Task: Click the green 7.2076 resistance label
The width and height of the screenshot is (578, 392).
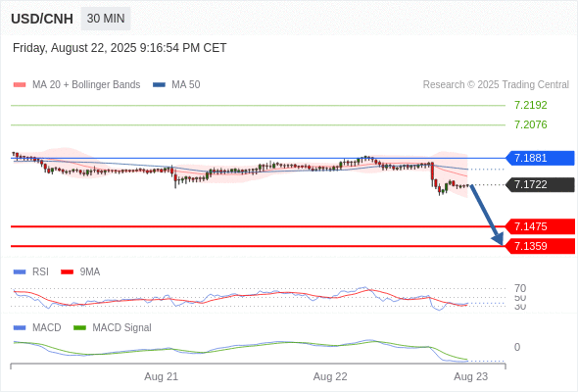Action: pos(530,124)
